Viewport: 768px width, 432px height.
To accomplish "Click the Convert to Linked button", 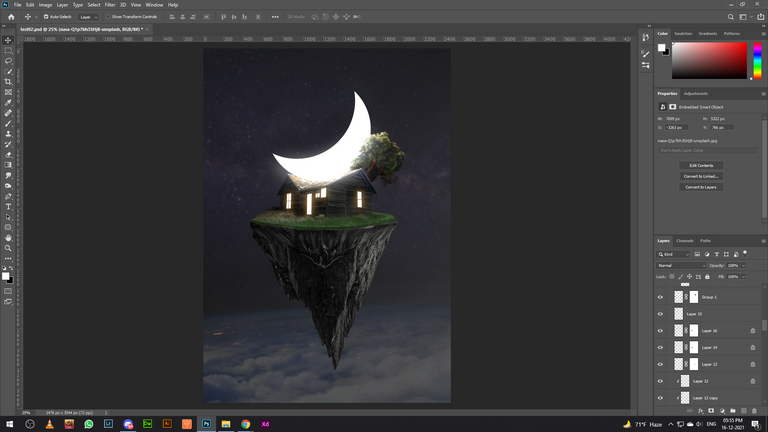I will click(x=701, y=176).
